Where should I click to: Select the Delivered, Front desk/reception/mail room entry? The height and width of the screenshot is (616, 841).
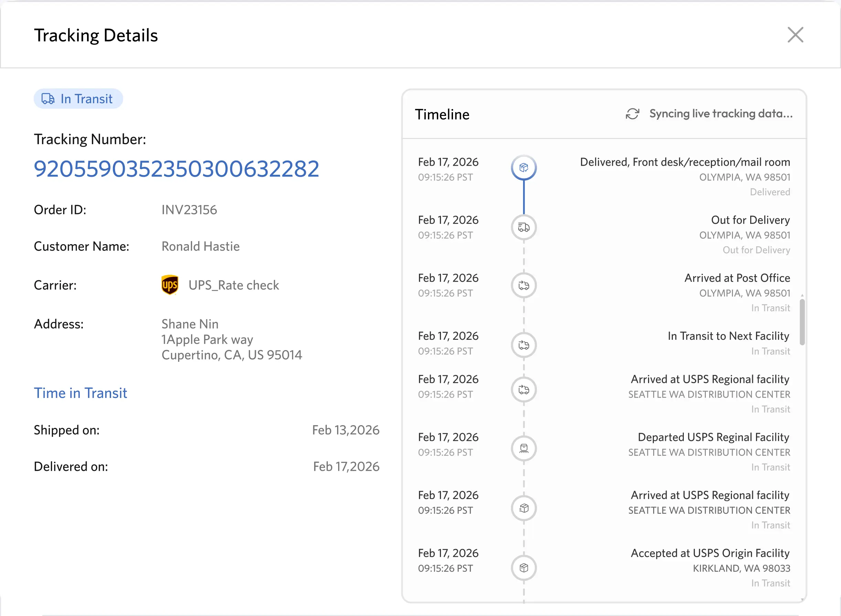pos(685,162)
